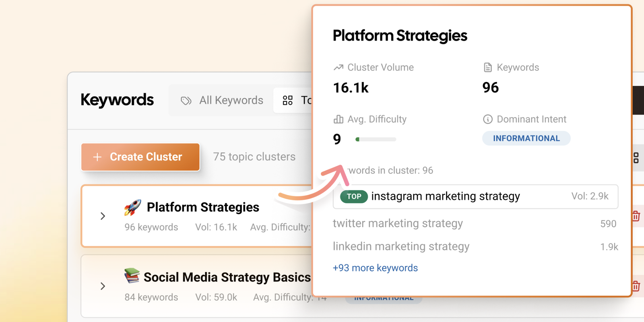This screenshot has height=322, width=644.
Task: Delete the Platform Strategies cluster via trash icon
Action: [636, 216]
